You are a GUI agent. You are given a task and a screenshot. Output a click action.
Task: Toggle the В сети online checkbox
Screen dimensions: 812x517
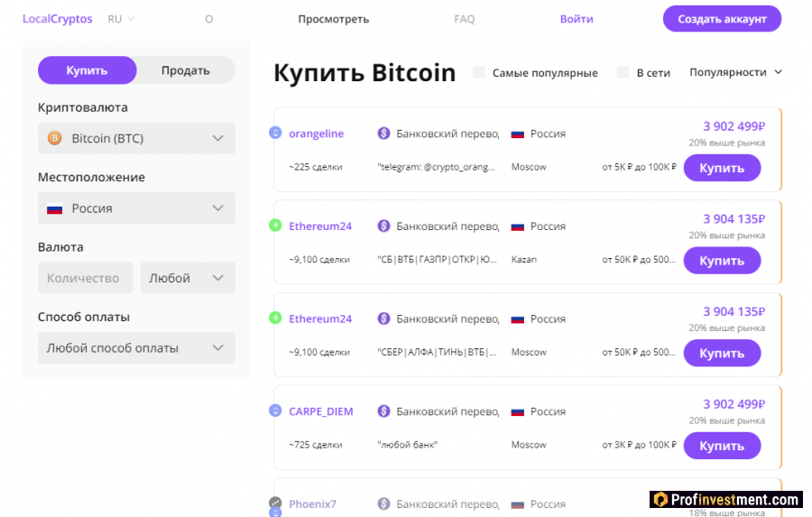click(623, 72)
